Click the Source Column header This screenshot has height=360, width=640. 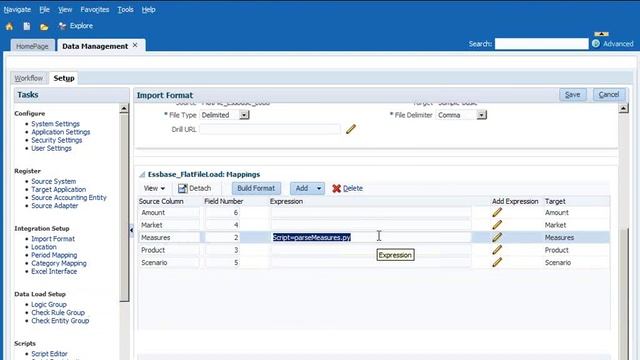[x=161, y=201]
